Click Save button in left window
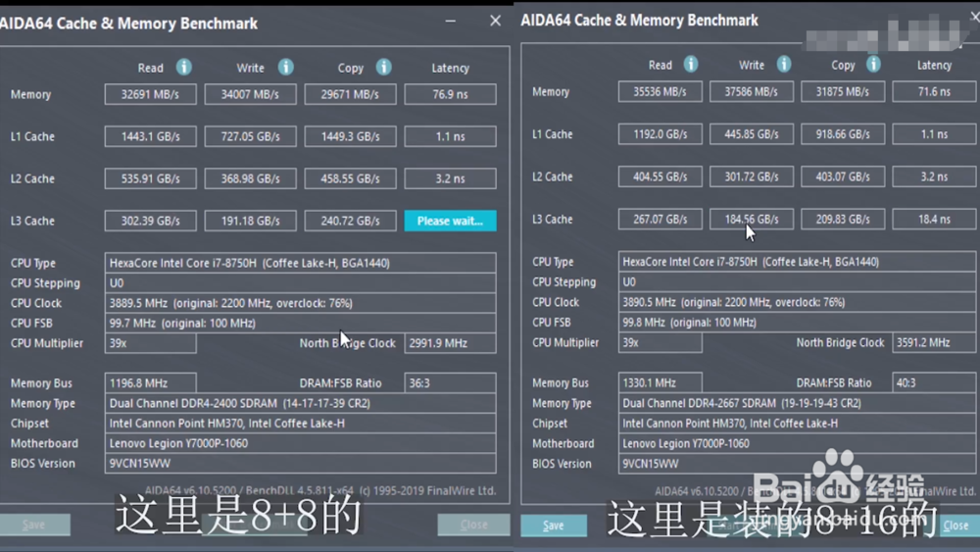980x552 pixels. click(34, 525)
